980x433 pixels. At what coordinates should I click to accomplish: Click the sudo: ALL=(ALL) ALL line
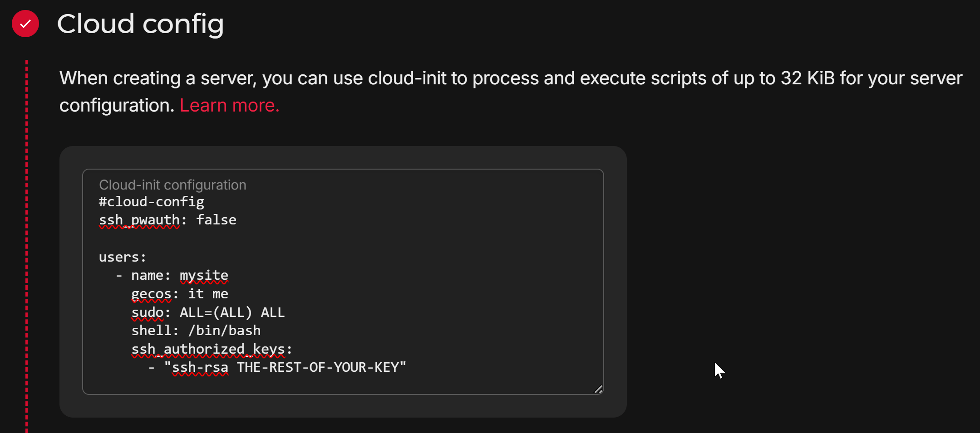pyautogui.click(x=208, y=312)
